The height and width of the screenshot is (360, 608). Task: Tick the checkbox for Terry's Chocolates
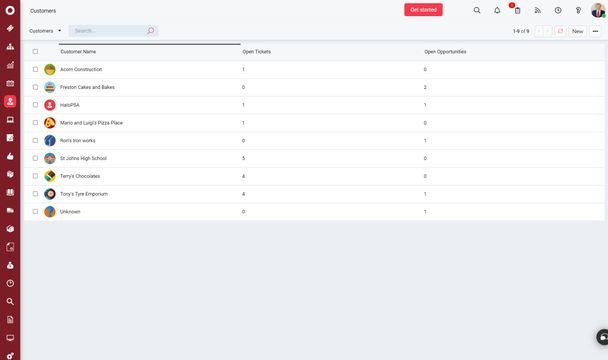[35, 176]
